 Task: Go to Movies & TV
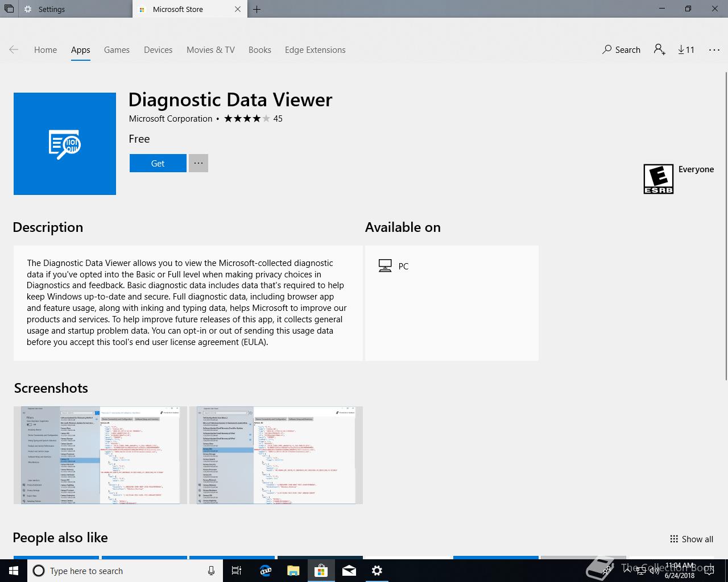[x=210, y=50]
